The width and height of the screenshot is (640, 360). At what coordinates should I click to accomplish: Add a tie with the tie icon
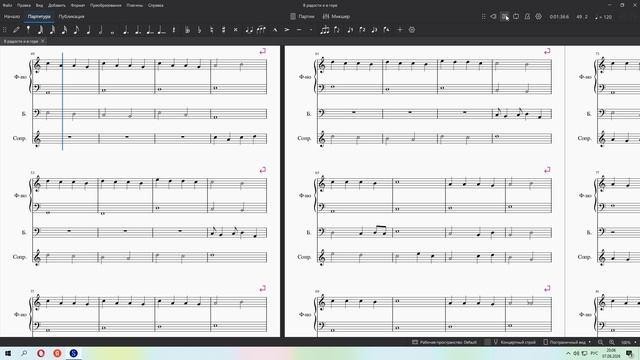[x=249, y=29]
